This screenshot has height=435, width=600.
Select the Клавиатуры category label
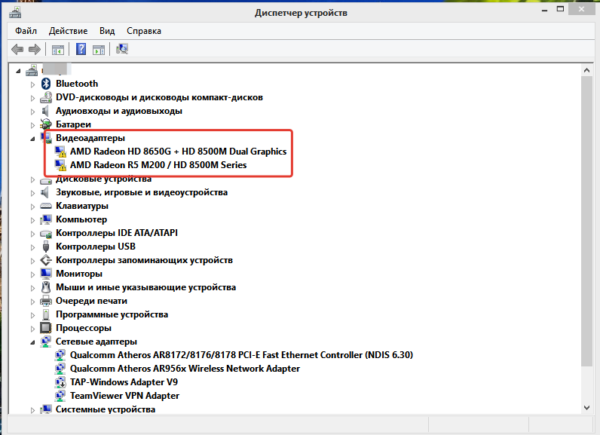[x=82, y=206]
